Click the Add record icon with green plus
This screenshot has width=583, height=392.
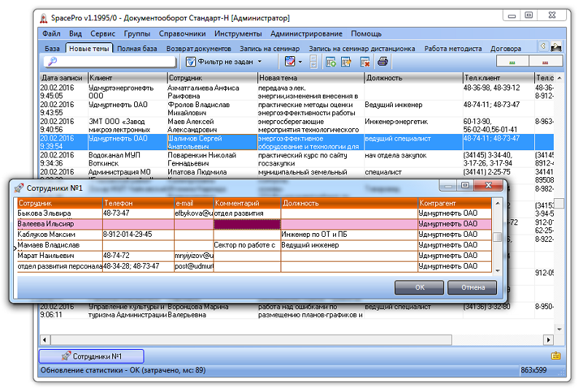(x=331, y=62)
